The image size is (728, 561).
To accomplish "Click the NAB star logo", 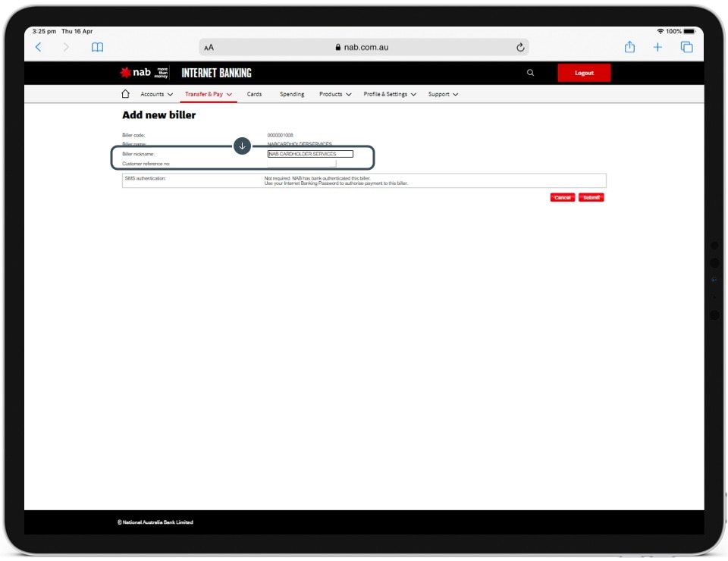I will click(126, 73).
